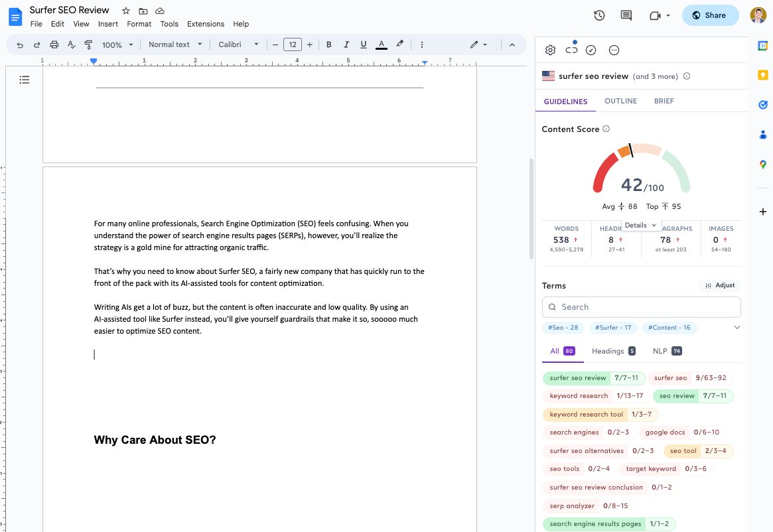Run spelling and grammar check
This screenshot has height=532, width=773.
[x=72, y=44]
